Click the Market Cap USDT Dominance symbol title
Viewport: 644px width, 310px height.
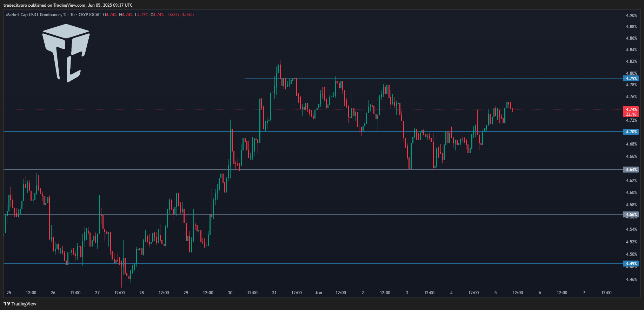(36, 15)
